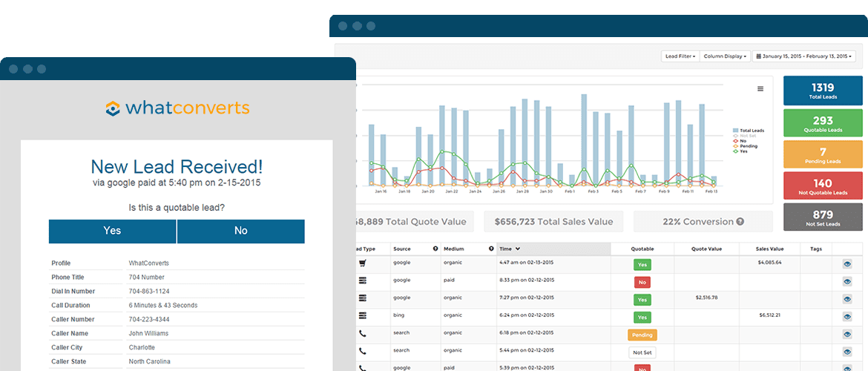Open the chart hamburger menu icon
The width and height of the screenshot is (868, 371).
(760, 88)
